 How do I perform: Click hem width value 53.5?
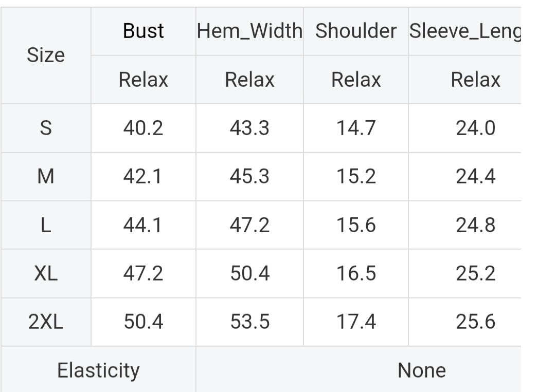click(249, 322)
